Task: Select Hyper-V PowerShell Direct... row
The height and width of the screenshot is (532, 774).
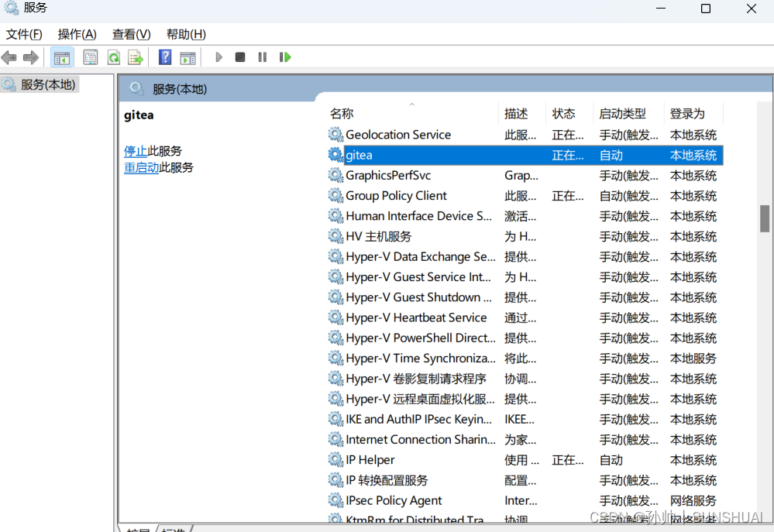Action: pyautogui.click(x=525, y=338)
